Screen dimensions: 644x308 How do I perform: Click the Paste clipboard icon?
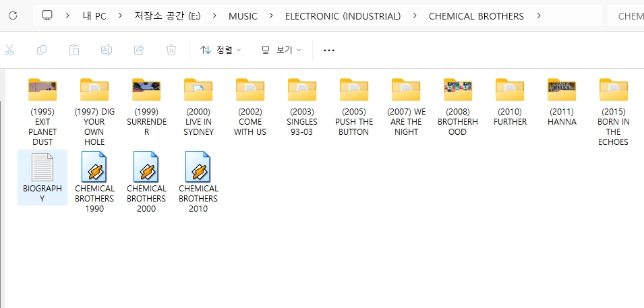click(74, 50)
